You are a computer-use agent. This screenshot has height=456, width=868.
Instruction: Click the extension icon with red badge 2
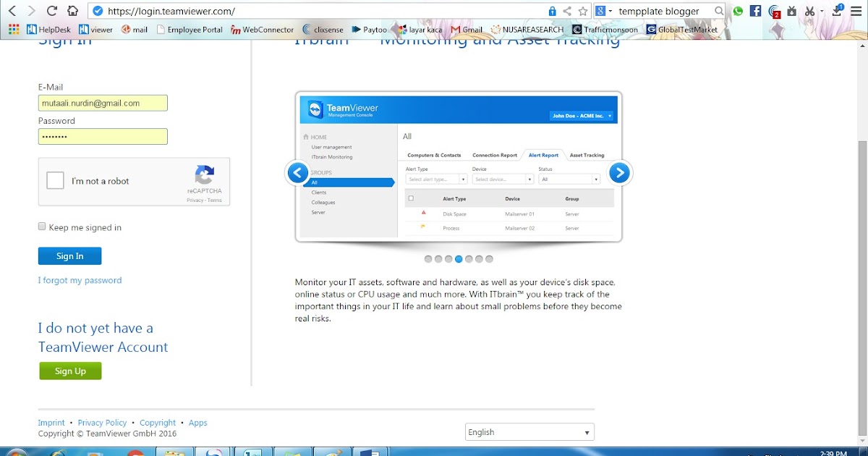tap(775, 12)
